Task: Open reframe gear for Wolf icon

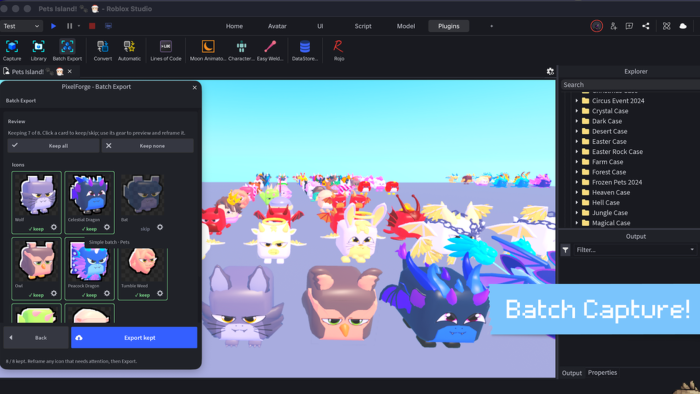Action: coord(54,227)
